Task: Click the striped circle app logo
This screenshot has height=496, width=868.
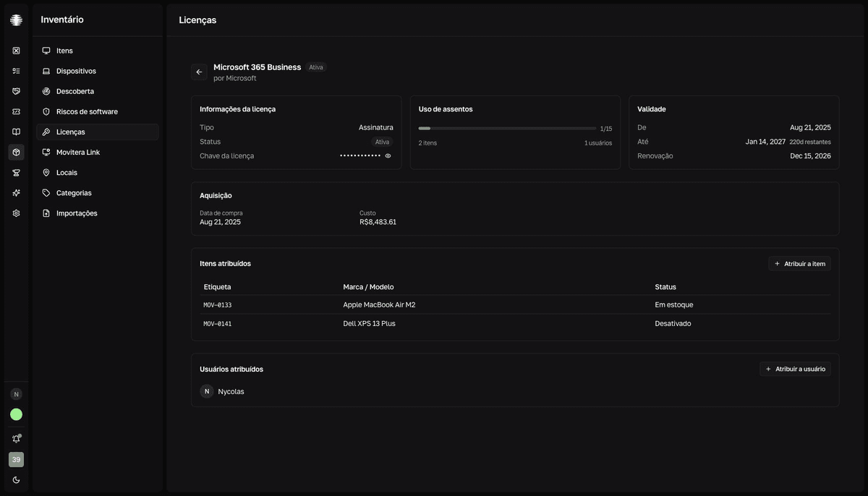Action: 16,20
